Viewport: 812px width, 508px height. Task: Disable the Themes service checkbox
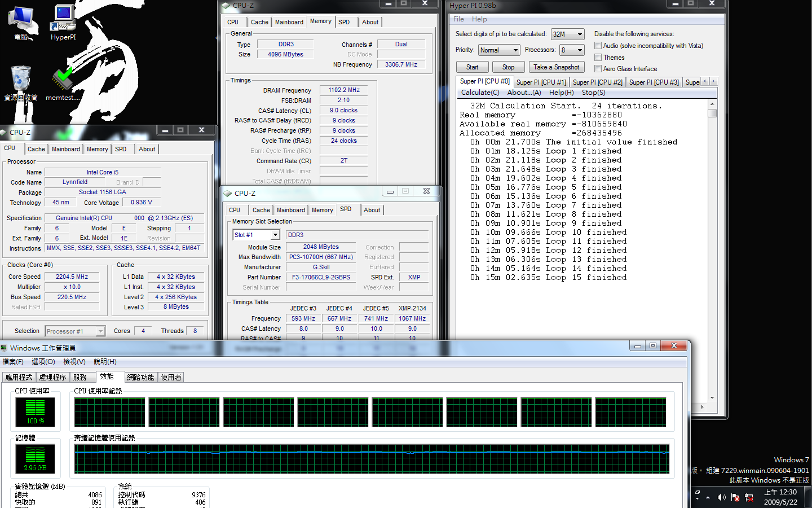pos(598,57)
